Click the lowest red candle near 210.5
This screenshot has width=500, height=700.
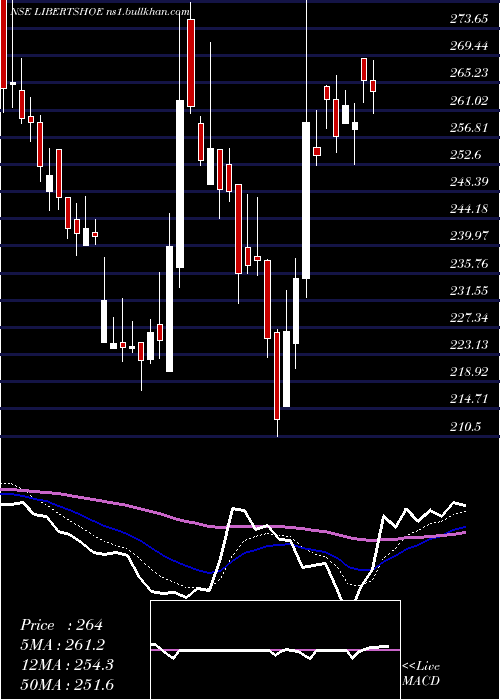point(277,376)
